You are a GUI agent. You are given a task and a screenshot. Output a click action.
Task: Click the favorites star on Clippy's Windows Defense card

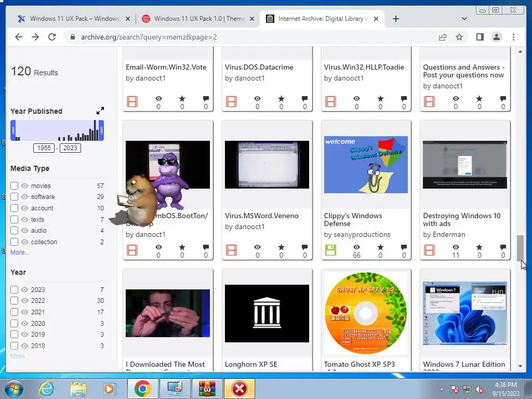click(x=380, y=247)
